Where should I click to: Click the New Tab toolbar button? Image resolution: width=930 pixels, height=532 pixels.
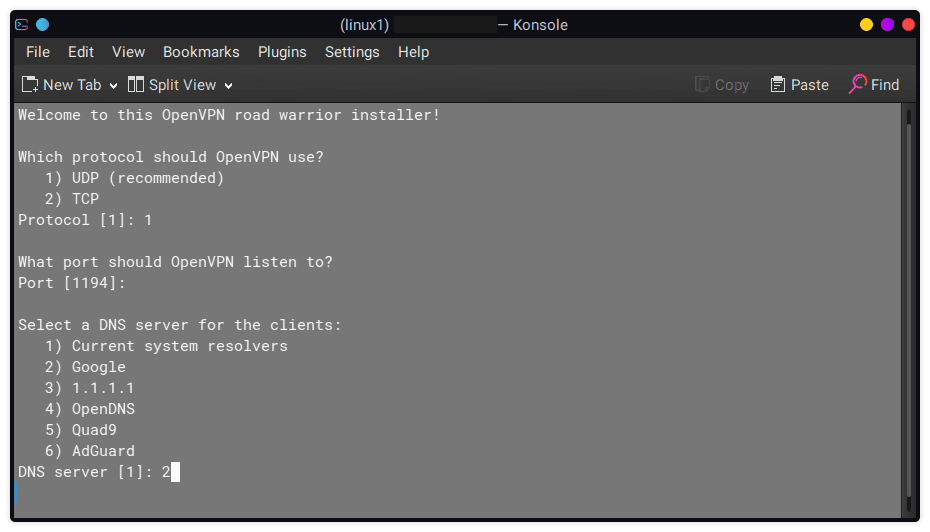62,85
